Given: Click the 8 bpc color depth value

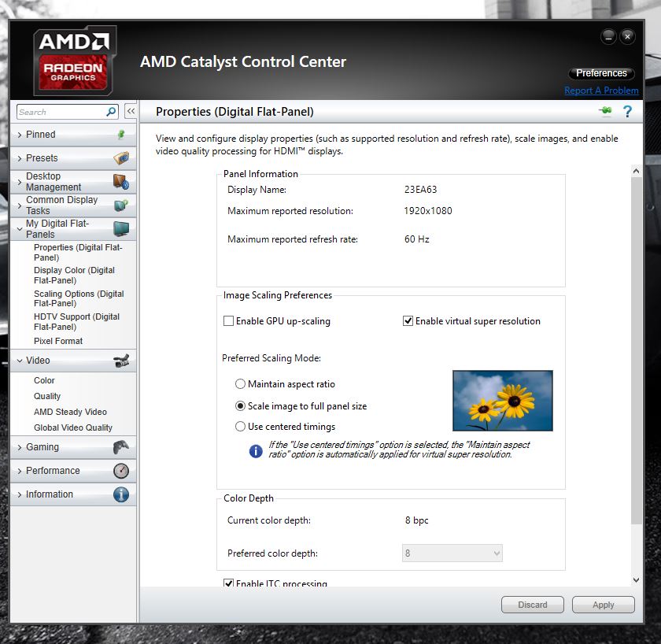Looking at the screenshot, I should pos(416,520).
